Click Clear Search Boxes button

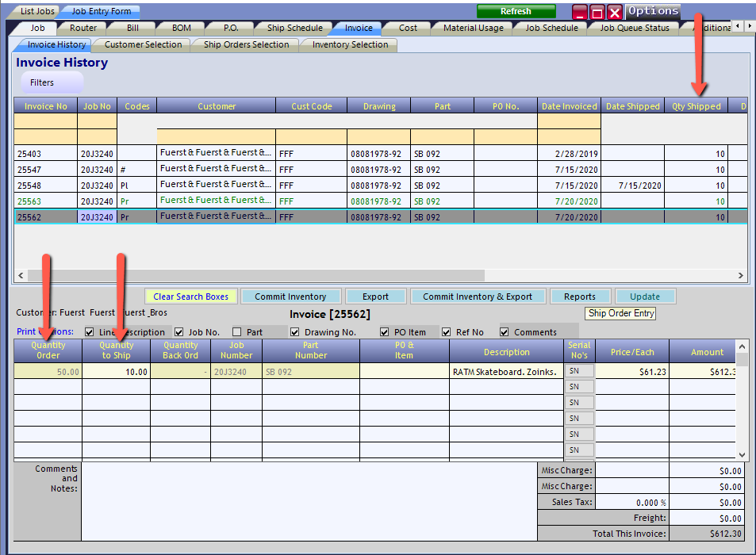coord(190,297)
